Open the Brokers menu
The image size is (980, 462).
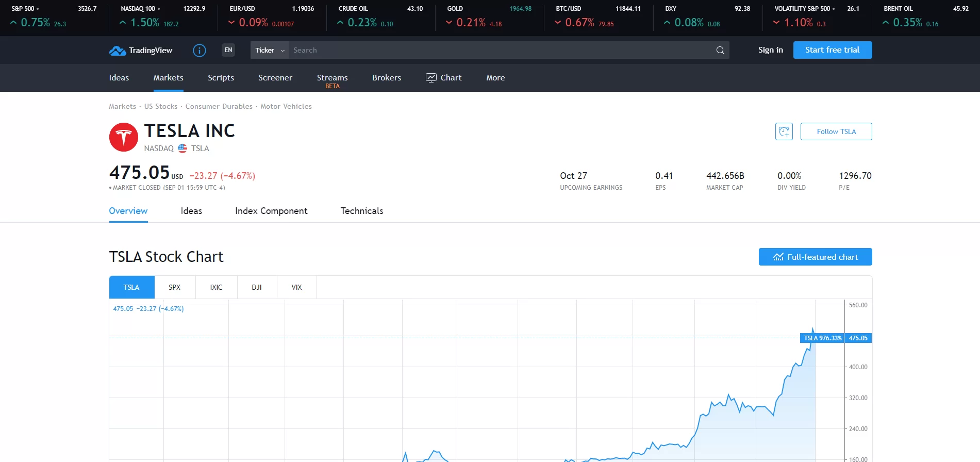[387, 78]
